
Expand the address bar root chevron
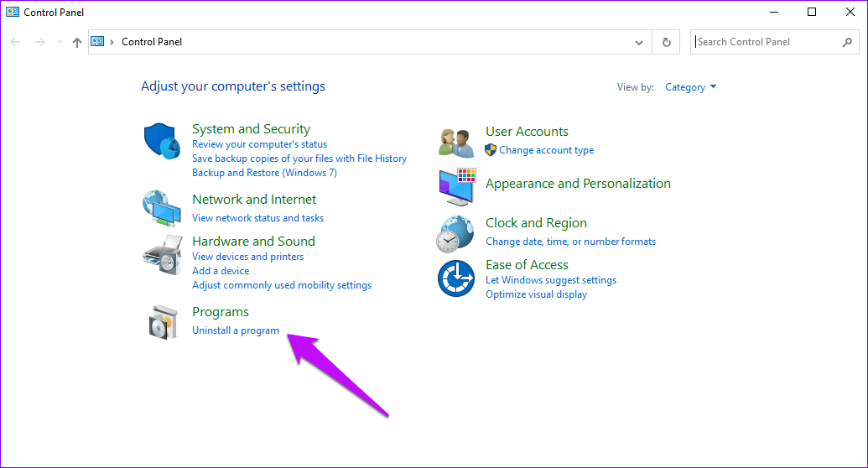112,42
